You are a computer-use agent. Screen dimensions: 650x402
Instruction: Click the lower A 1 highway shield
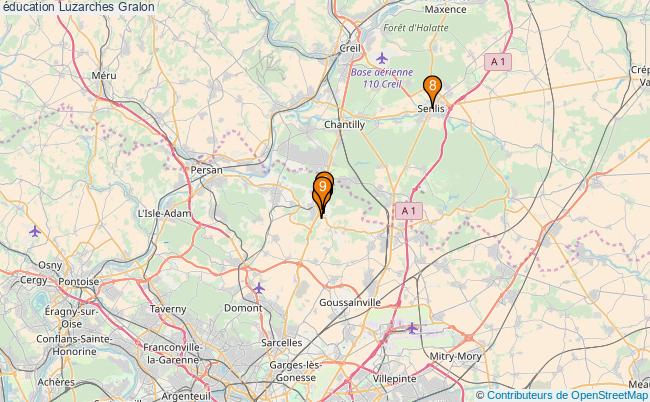pyautogui.click(x=408, y=211)
